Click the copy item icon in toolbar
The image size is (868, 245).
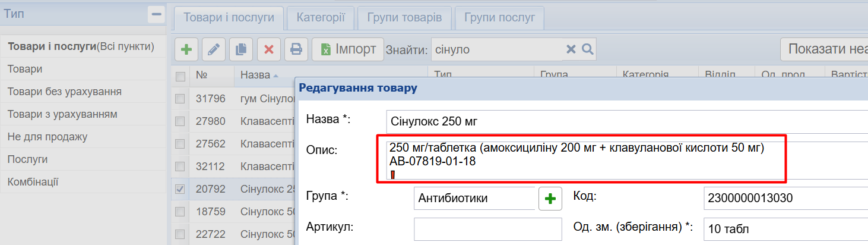click(241, 49)
